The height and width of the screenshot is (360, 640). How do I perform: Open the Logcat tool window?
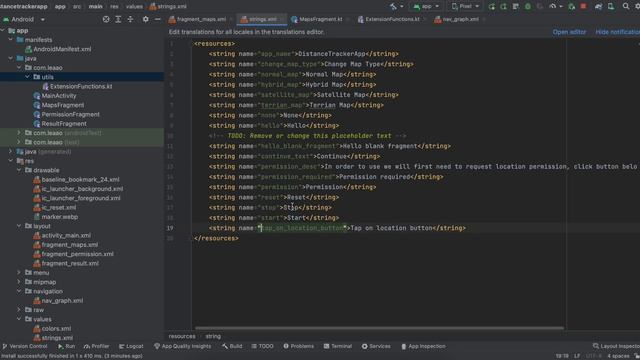pyautogui.click(x=131, y=346)
